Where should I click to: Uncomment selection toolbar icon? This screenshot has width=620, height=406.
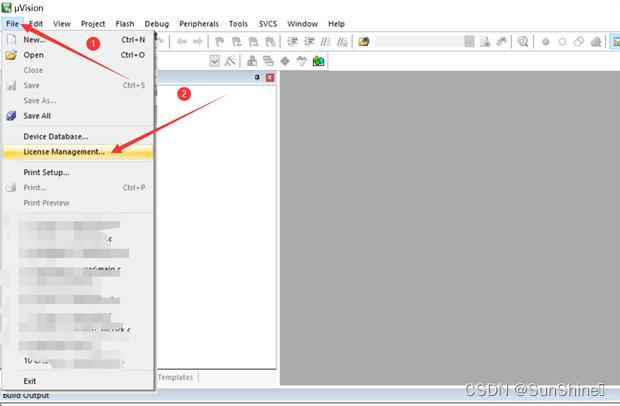point(342,42)
